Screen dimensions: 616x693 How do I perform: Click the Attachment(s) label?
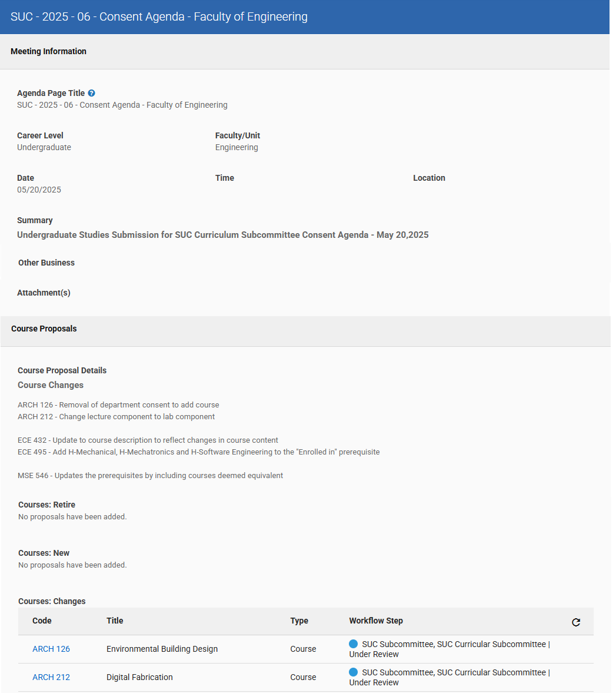coord(44,293)
